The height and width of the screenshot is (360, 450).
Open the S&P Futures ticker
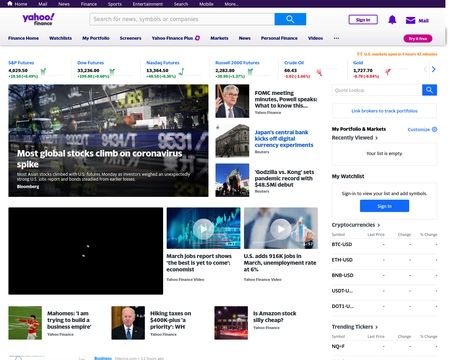click(21, 63)
